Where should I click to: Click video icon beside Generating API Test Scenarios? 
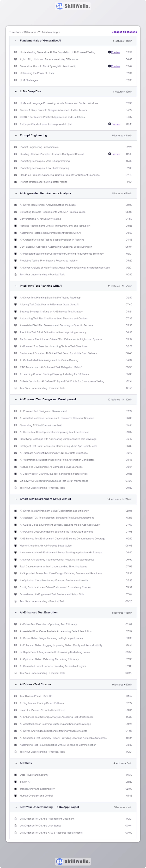click(16, 425)
